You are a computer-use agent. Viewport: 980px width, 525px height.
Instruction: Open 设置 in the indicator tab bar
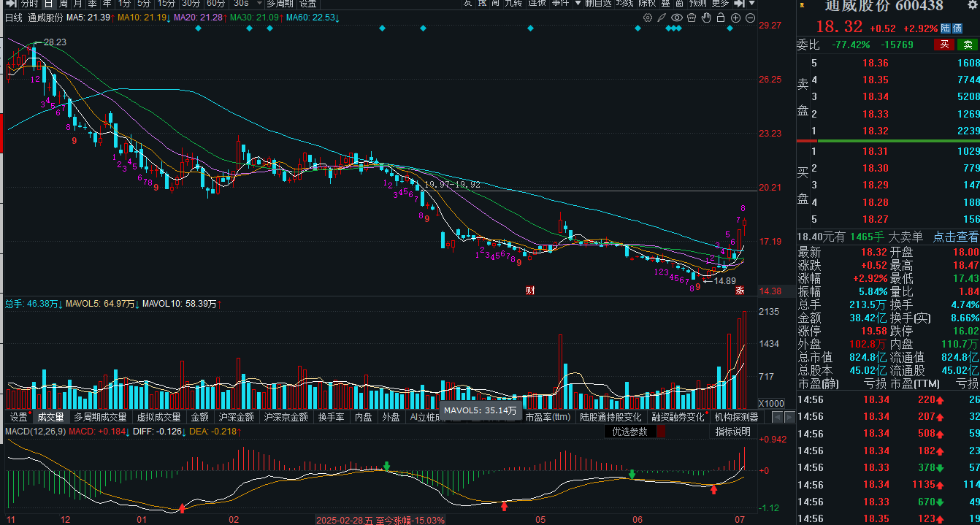[x=19, y=417]
